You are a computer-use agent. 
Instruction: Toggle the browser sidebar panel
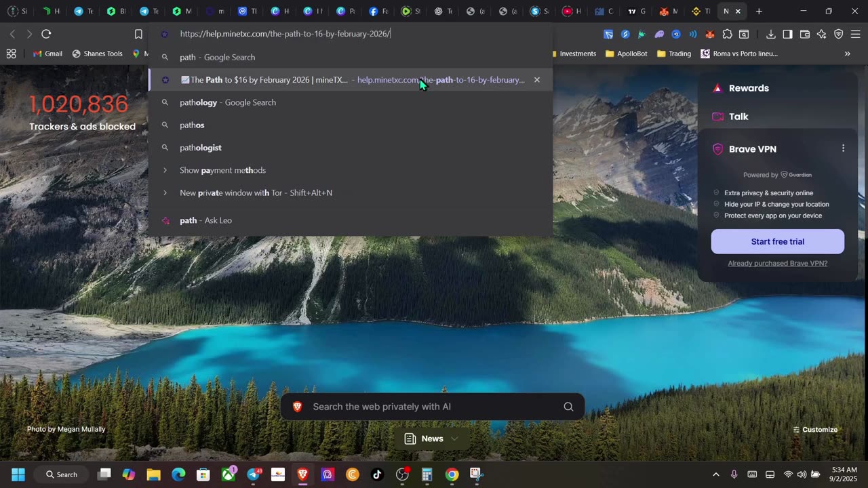pos(787,34)
